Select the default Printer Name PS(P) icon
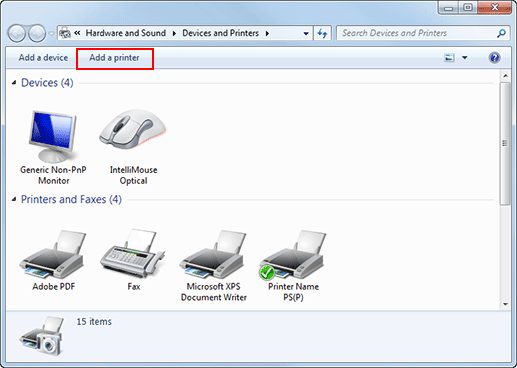This screenshot has width=517, height=368. [292, 255]
